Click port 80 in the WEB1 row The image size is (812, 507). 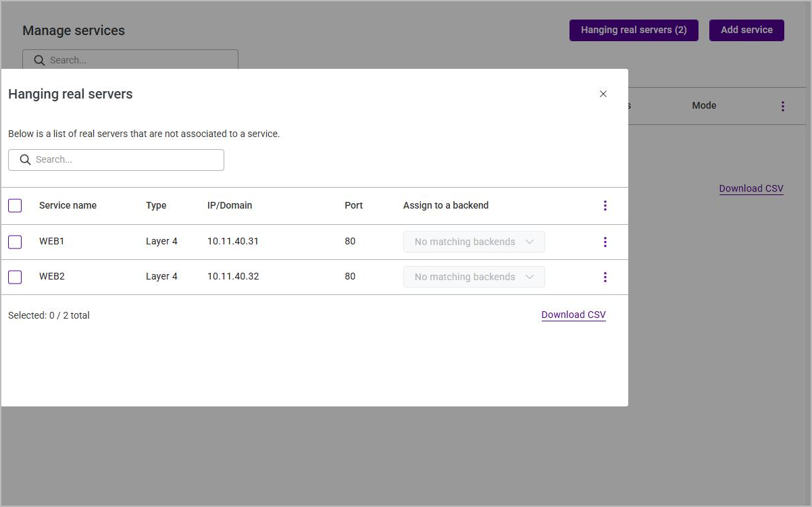350,241
